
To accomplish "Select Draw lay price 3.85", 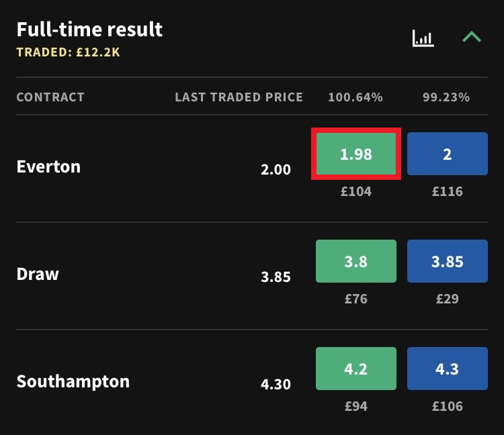I will tap(448, 262).
